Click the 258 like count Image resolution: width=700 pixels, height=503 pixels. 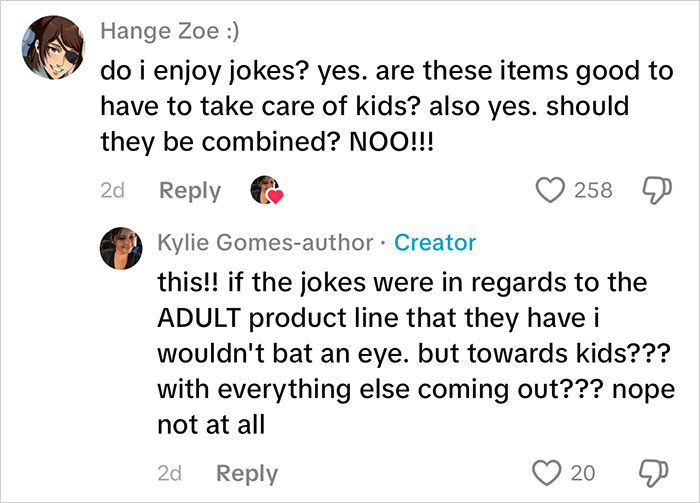[593, 190]
